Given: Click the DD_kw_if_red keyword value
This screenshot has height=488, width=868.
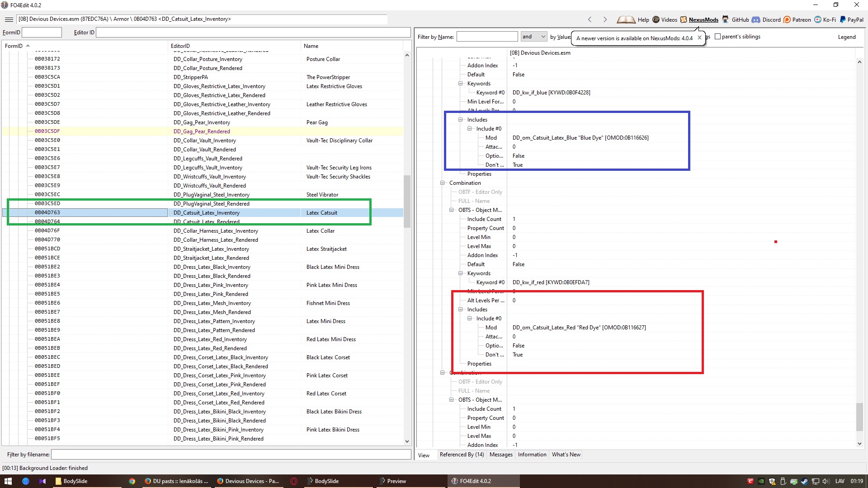Looking at the screenshot, I should (551, 282).
